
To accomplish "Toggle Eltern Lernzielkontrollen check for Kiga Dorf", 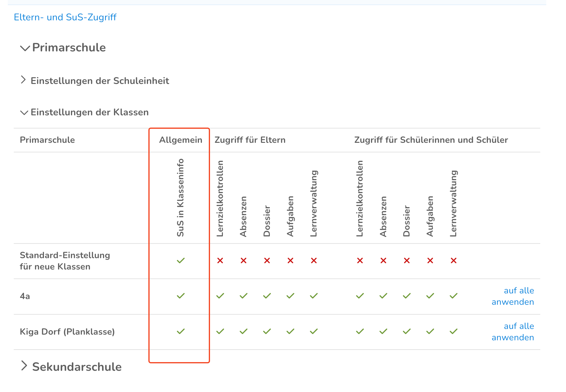I will point(220,331).
